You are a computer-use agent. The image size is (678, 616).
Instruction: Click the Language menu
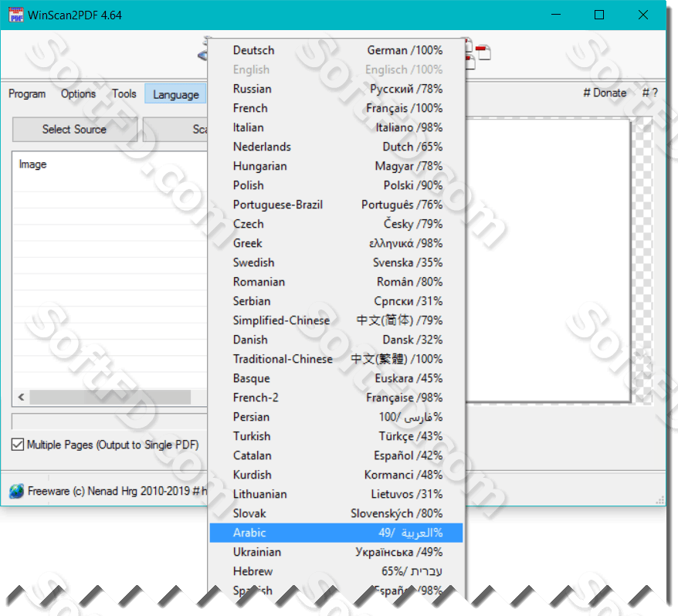coord(175,94)
